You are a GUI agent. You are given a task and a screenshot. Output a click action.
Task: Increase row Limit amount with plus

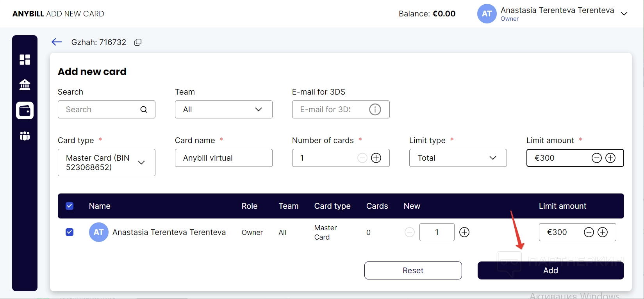tap(603, 232)
